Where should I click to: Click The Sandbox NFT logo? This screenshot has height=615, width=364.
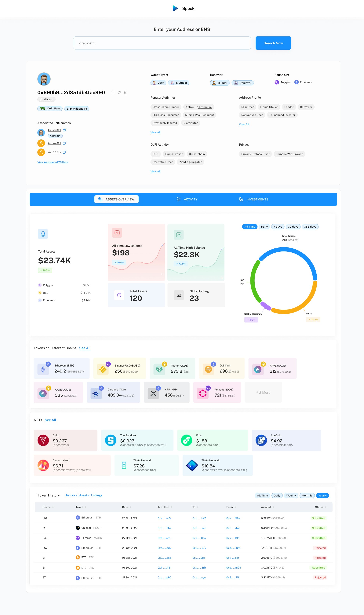[111, 440]
